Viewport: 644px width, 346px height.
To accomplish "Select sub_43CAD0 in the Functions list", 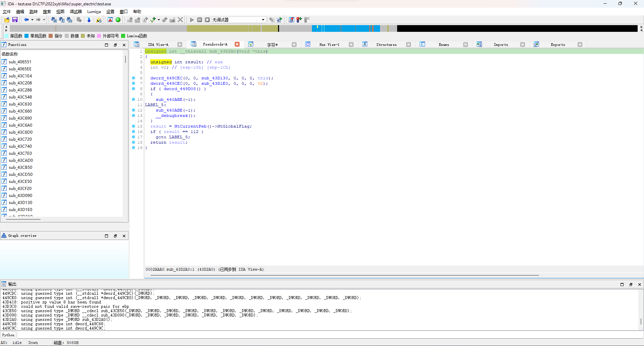I will [x=20, y=160].
